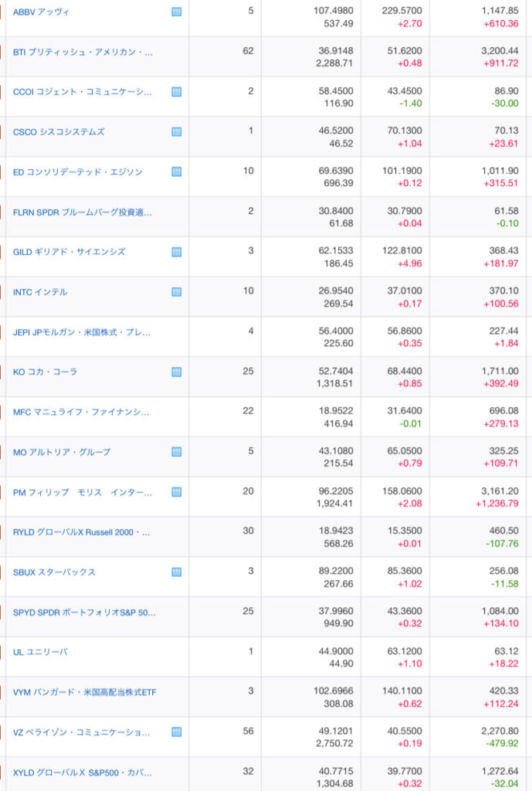The height and width of the screenshot is (791, 532).
Task: Click the calendar icon next to KO
Action: click(177, 372)
